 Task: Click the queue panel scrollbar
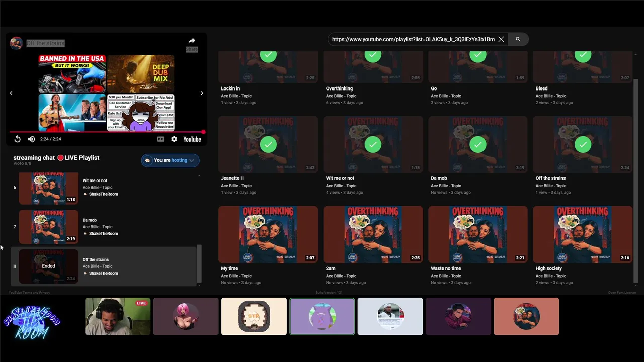199,264
